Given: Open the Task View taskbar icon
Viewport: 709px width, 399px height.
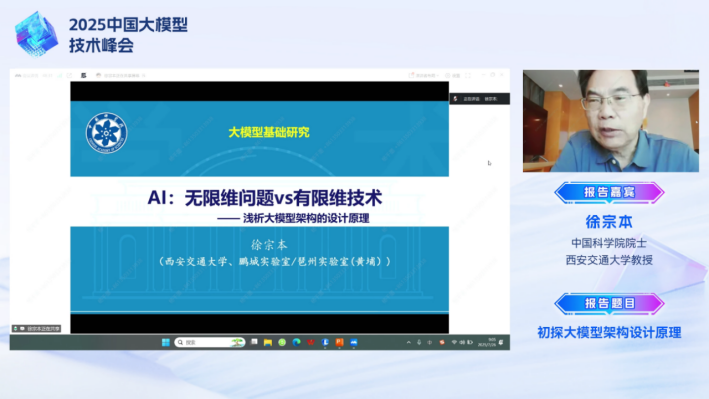Looking at the screenshot, I should (x=254, y=342).
